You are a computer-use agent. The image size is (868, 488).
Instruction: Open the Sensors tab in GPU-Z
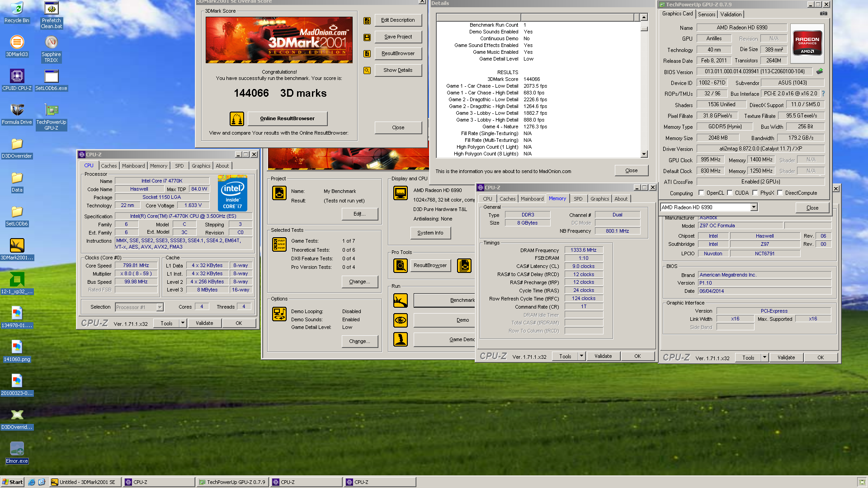(706, 14)
